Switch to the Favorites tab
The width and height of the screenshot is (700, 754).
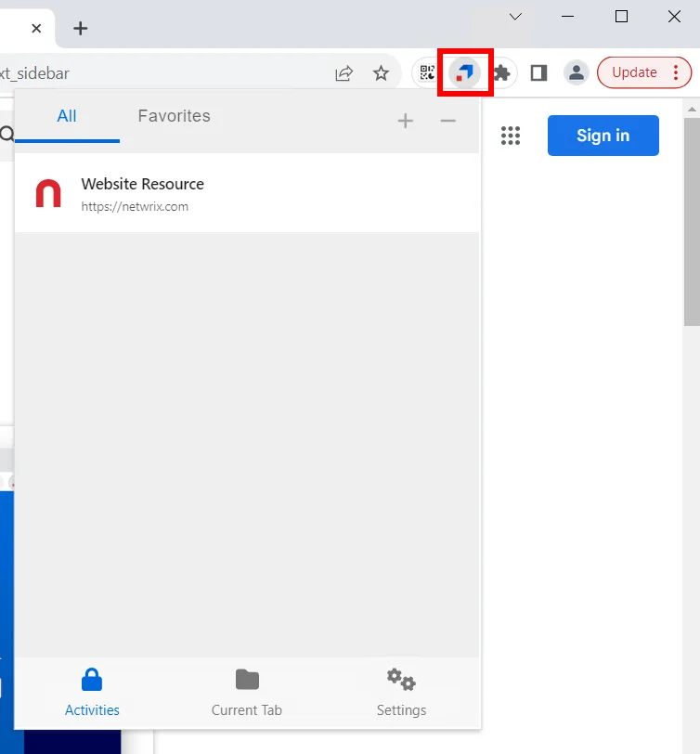[x=174, y=116]
